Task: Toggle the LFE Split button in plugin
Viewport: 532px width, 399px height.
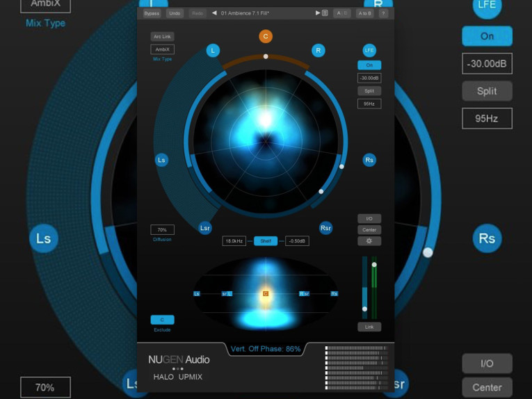Action: tap(369, 91)
